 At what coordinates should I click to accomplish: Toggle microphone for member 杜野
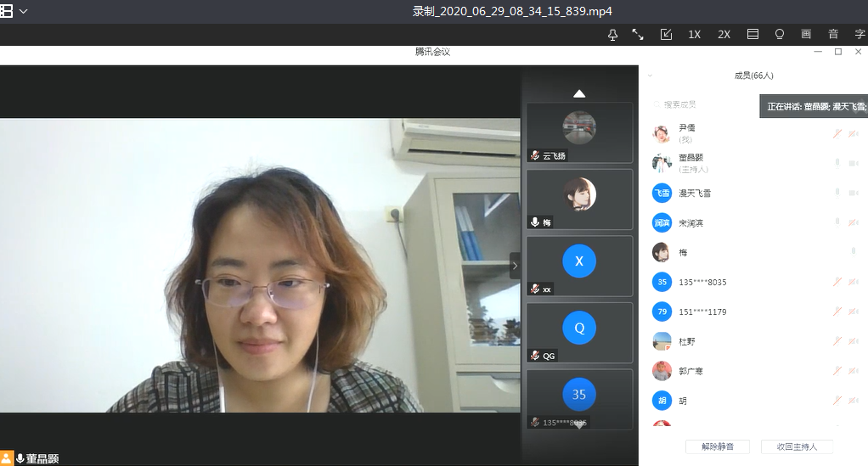[x=837, y=341]
